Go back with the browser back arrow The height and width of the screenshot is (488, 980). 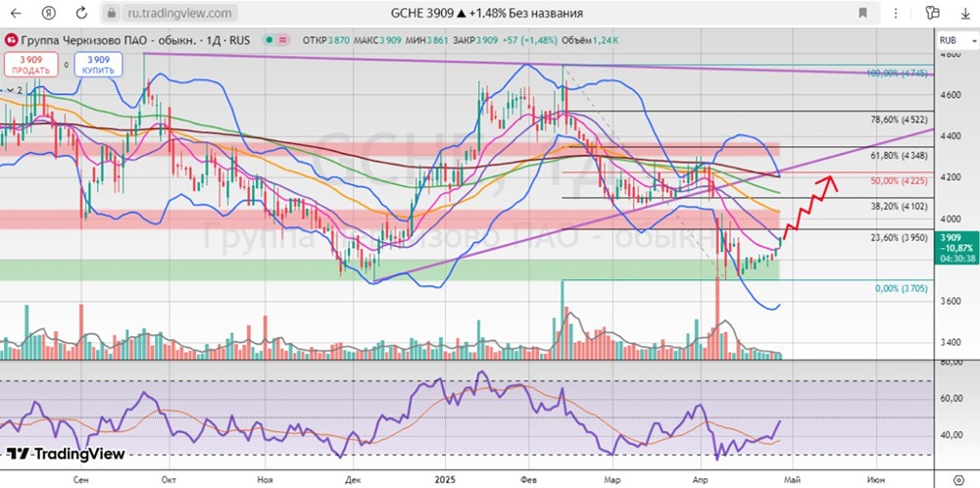(x=16, y=13)
